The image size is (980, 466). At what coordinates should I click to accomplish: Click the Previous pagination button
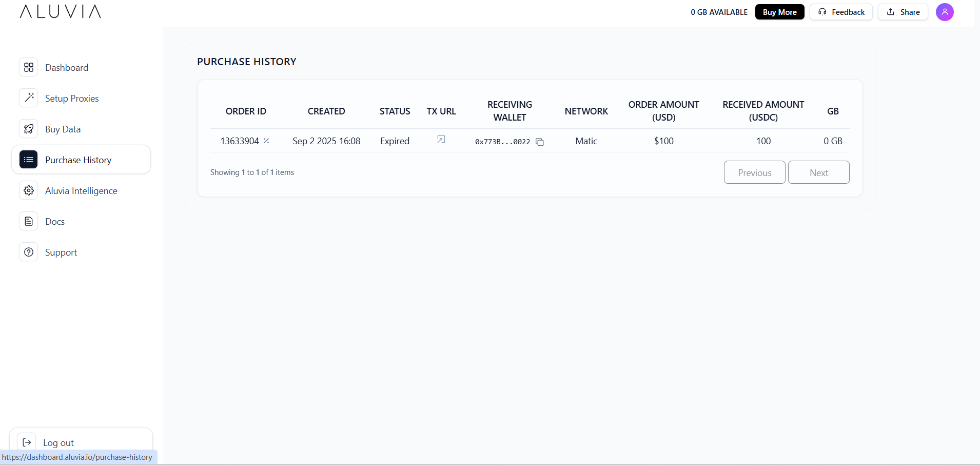(x=754, y=172)
